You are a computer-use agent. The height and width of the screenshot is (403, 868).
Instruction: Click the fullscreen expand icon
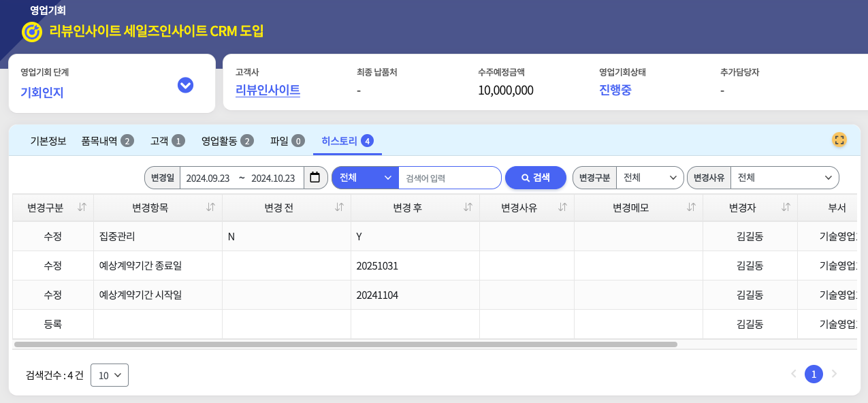click(x=839, y=140)
